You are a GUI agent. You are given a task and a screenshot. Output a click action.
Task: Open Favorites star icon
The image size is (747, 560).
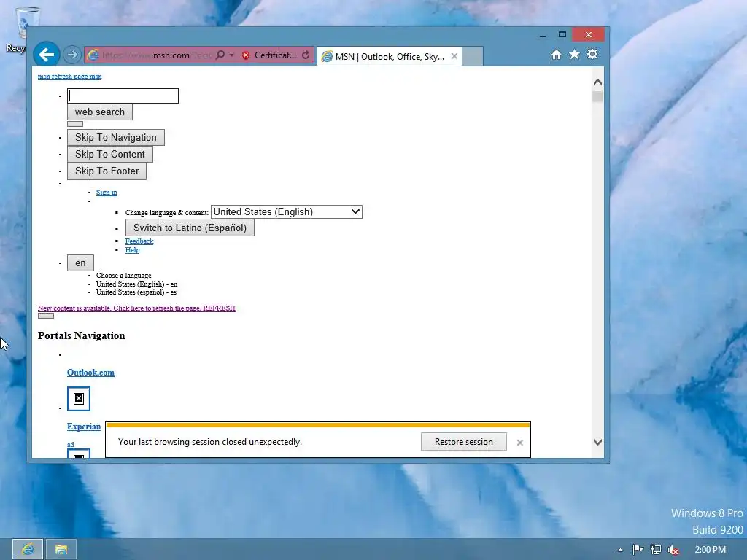point(575,55)
